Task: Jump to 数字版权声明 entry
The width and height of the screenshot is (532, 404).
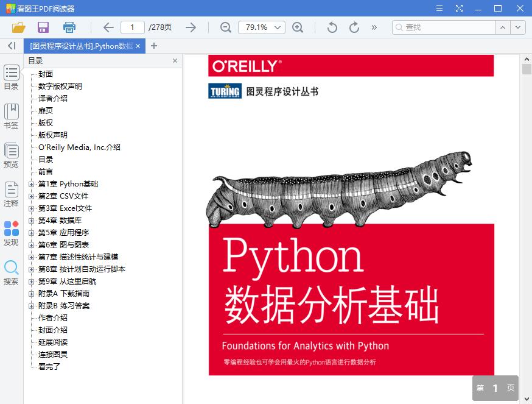Action: click(x=60, y=87)
